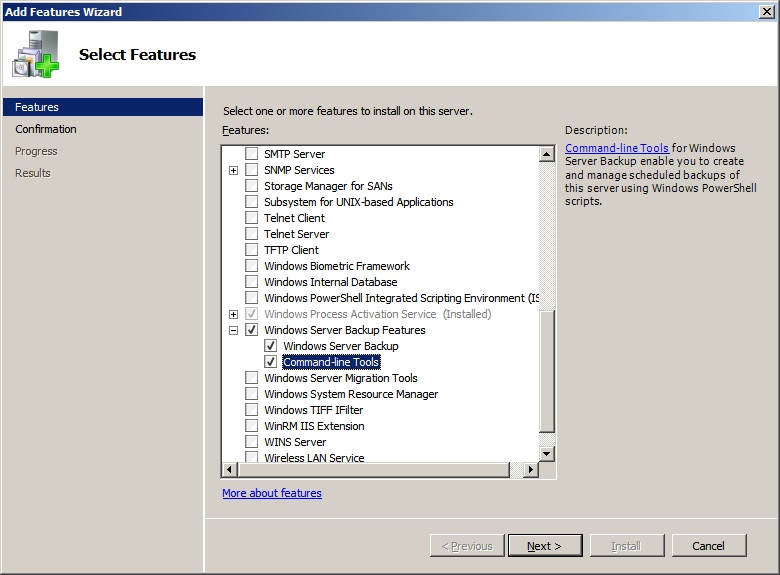Check the Telnet Server checkbox
The image size is (780, 575).
(252, 234)
